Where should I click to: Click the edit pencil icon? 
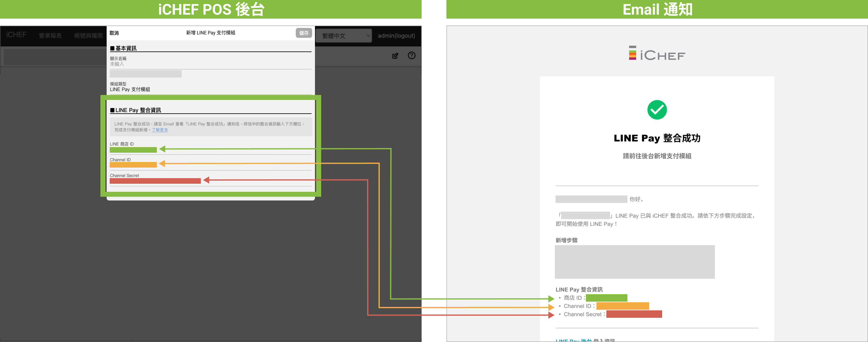(395, 56)
